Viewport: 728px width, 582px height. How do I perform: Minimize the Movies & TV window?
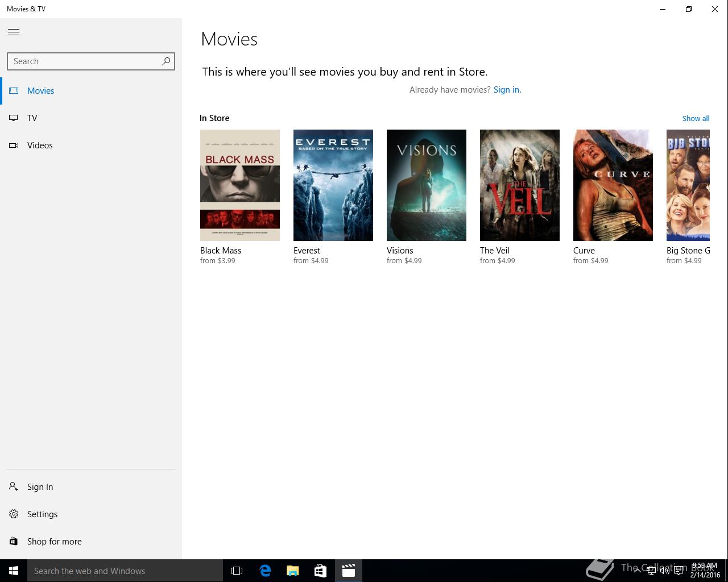663,9
